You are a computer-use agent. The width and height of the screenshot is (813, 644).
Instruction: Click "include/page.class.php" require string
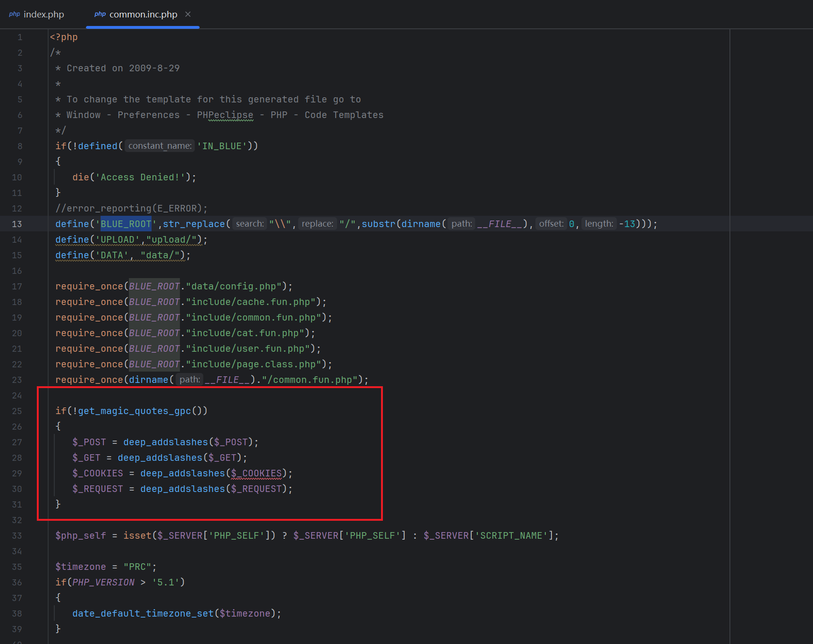click(254, 364)
